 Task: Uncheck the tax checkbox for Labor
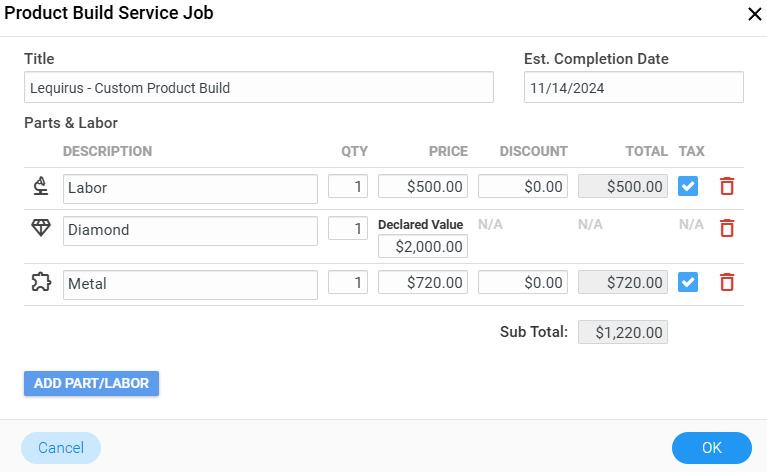688,186
